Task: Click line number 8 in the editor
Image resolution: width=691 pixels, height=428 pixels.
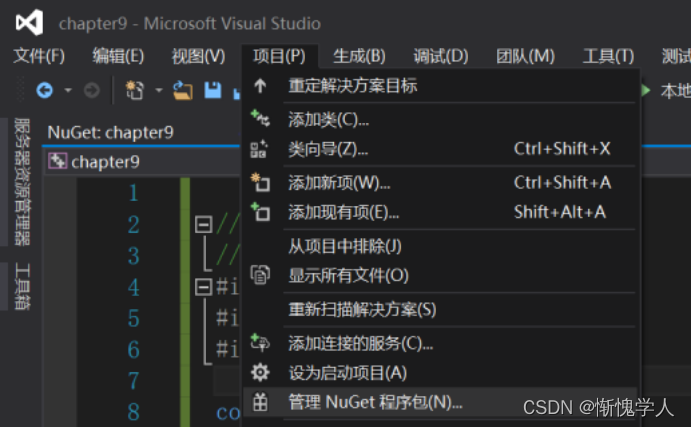Action: click(134, 412)
